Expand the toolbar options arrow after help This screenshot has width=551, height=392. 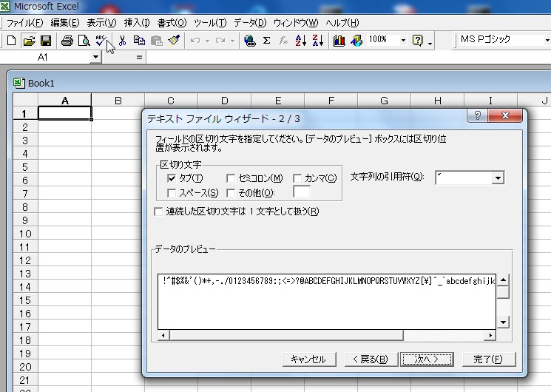[430, 44]
